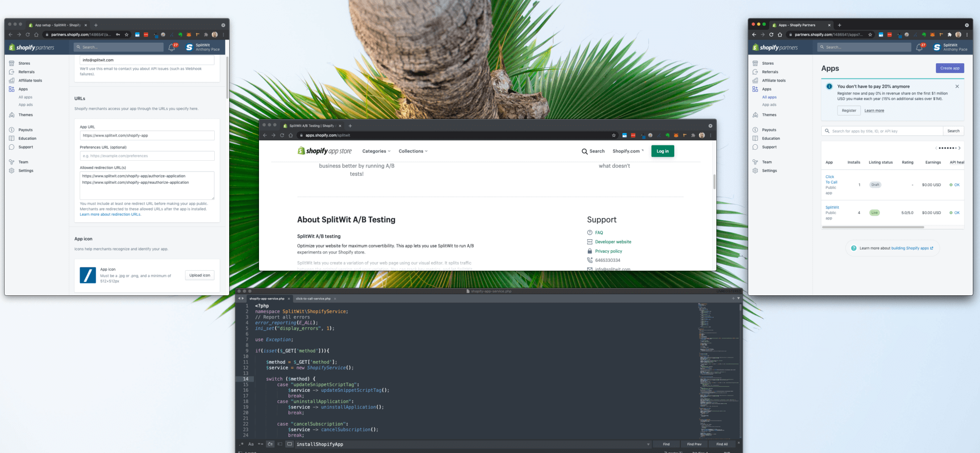Open Learn more link in revenue banner
The width and height of the screenshot is (980, 453).
[x=874, y=111]
